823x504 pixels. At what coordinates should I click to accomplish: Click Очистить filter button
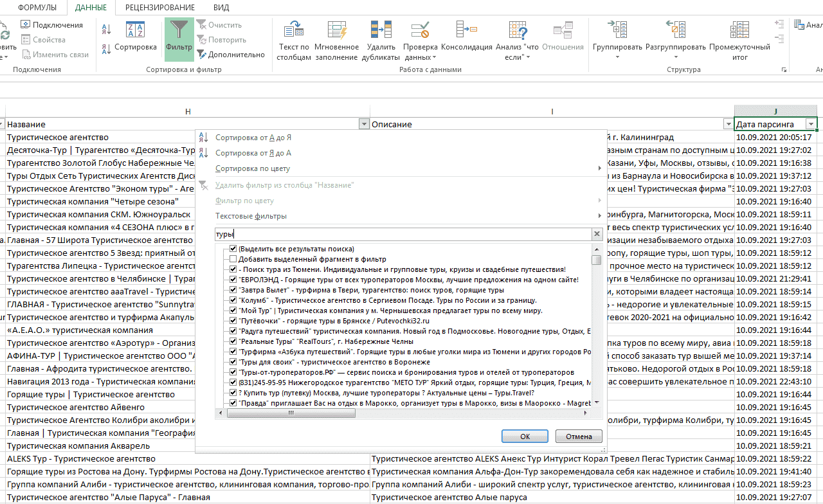(219, 25)
